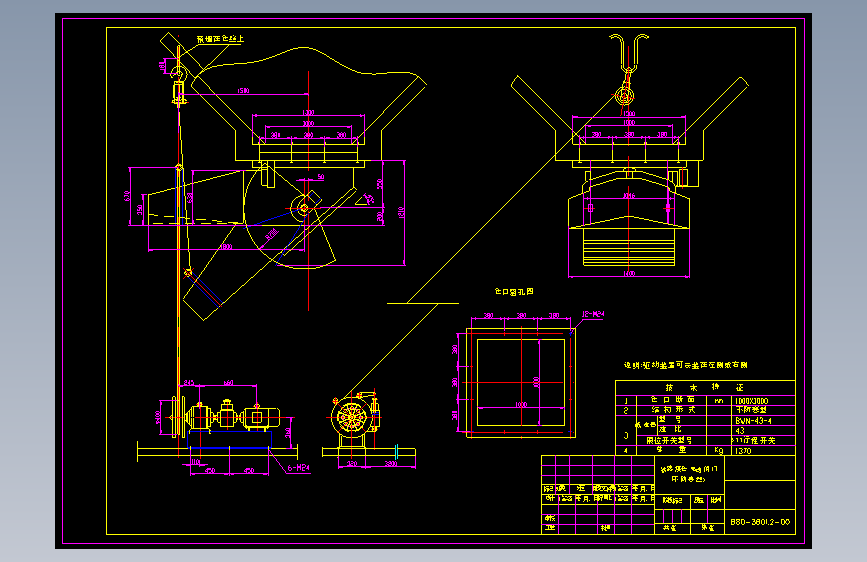The width and height of the screenshot is (867, 562).
Task: Click the drawing number B80-3801.2-00
Action: tap(760, 522)
